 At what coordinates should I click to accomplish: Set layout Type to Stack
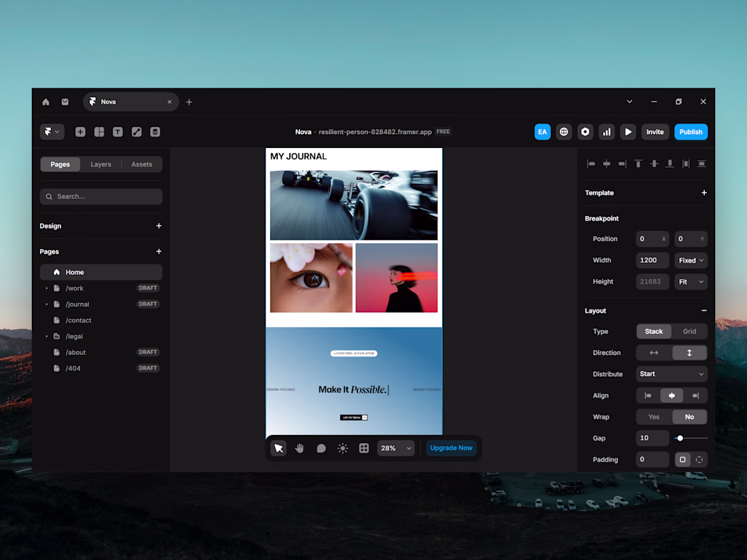(x=653, y=331)
